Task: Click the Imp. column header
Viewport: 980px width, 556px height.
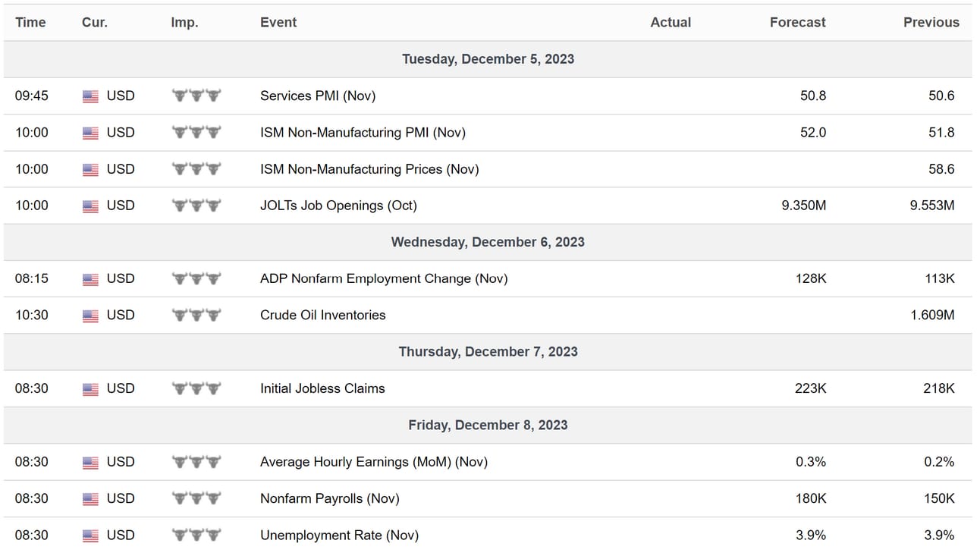Action: (x=184, y=22)
